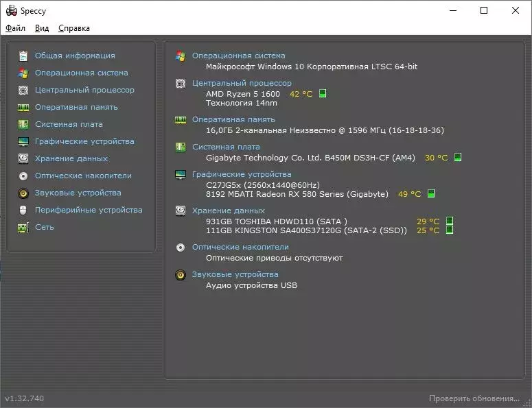Open Операционная система heading link in summary
The width and height of the screenshot is (532, 408).
[x=238, y=56]
